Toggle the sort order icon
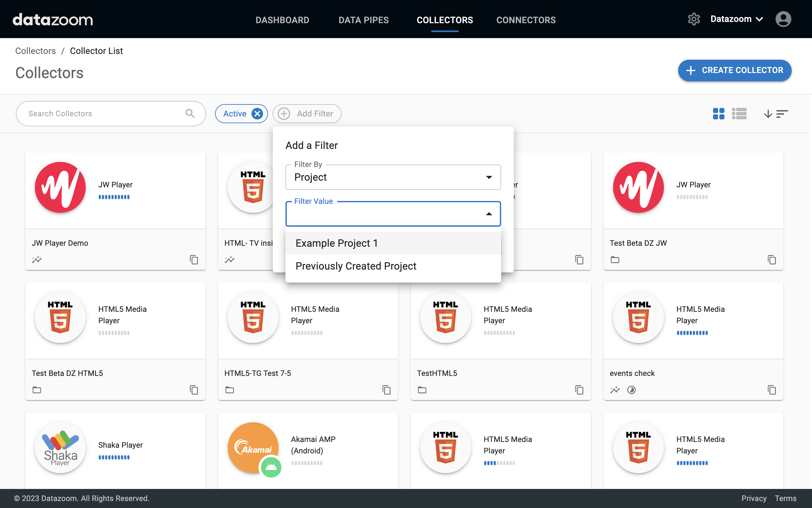 776,114
